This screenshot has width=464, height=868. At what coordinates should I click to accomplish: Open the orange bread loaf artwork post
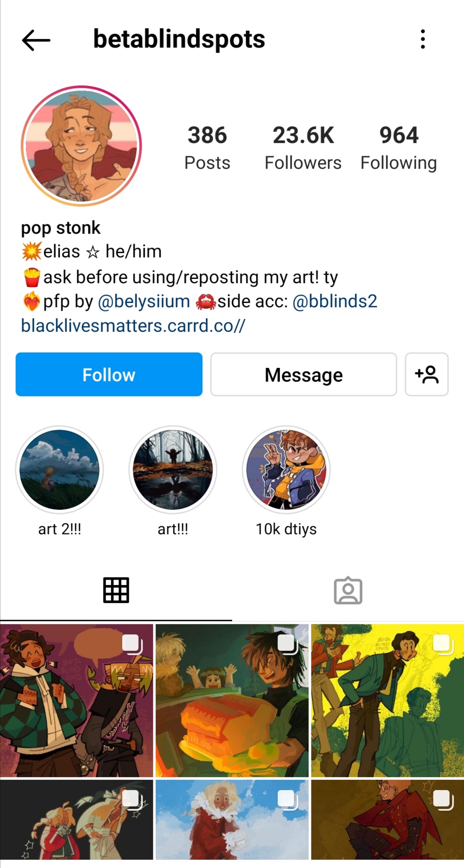click(x=232, y=701)
